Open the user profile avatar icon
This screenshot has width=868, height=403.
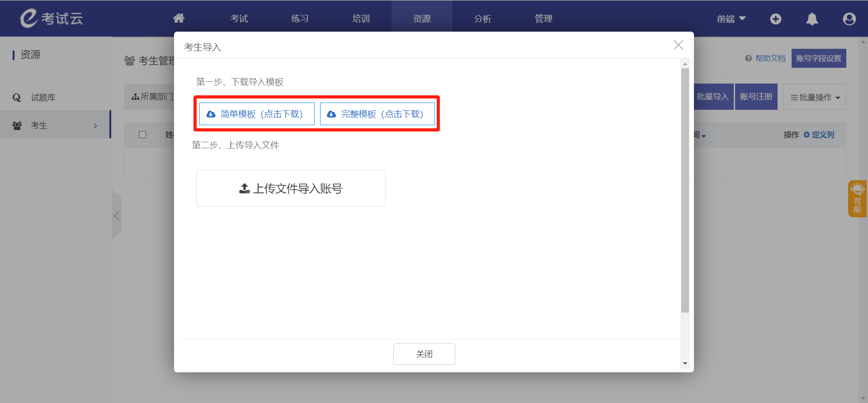[849, 19]
